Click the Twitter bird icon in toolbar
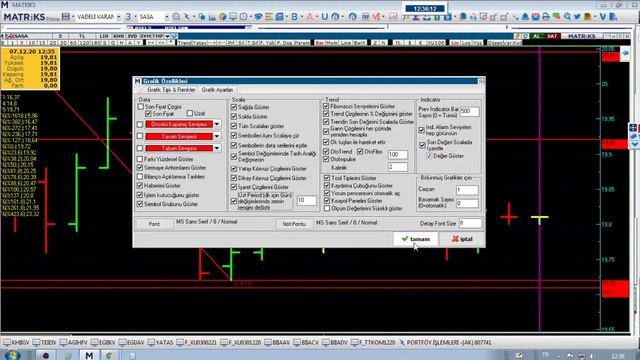The height and width of the screenshot is (360, 640). pos(577,17)
